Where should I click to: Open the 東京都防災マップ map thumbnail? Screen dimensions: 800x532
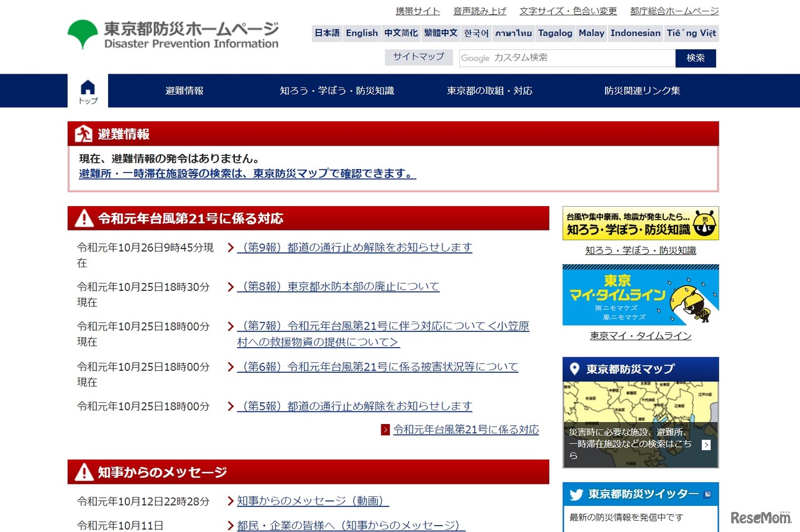641,425
